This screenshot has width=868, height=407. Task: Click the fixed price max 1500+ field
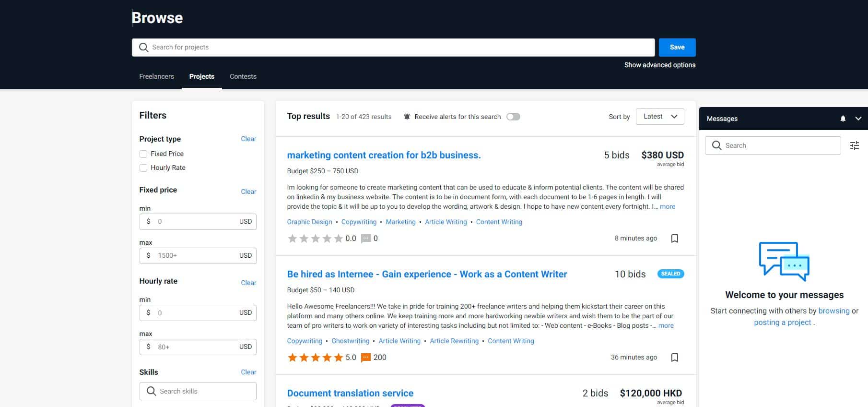click(198, 256)
